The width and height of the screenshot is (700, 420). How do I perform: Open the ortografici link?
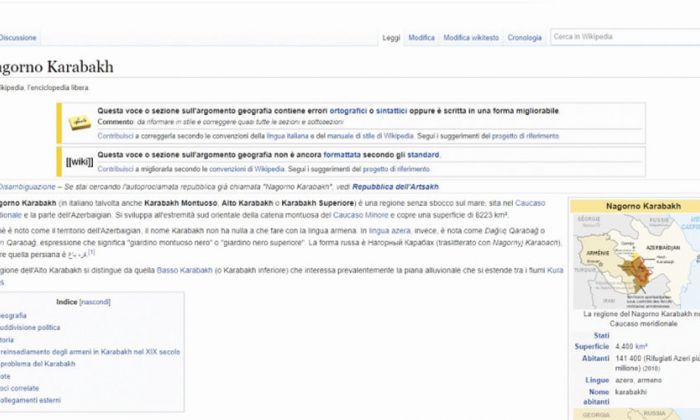tap(348, 111)
